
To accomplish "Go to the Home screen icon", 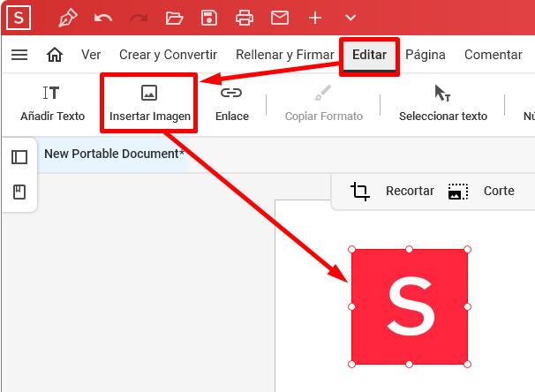I will point(55,55).
